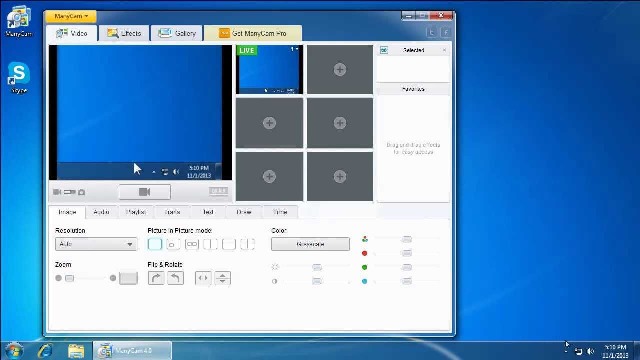640x360 pixels.
Task: Add a source in the bottom-right slot
Action: (340, 176)
